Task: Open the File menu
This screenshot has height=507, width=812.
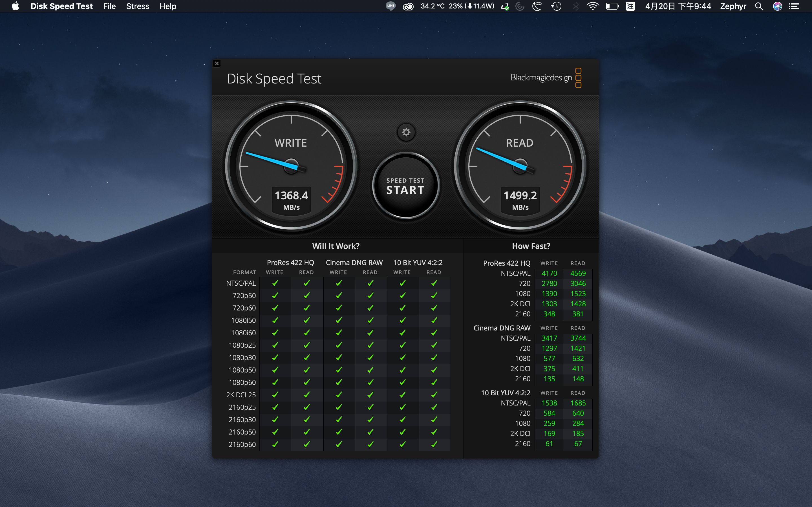Action: pyautogui.click(x=109, y=6)
